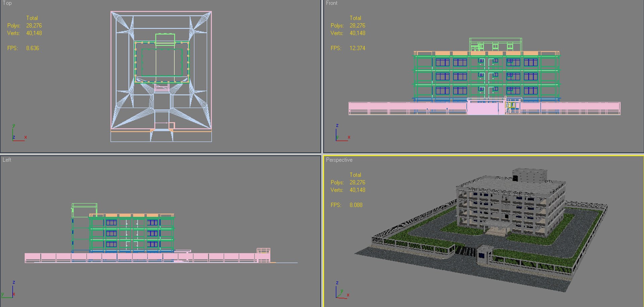
Task: Select the pink fence wireframe in Front viewport
Action: click(484, 109)
